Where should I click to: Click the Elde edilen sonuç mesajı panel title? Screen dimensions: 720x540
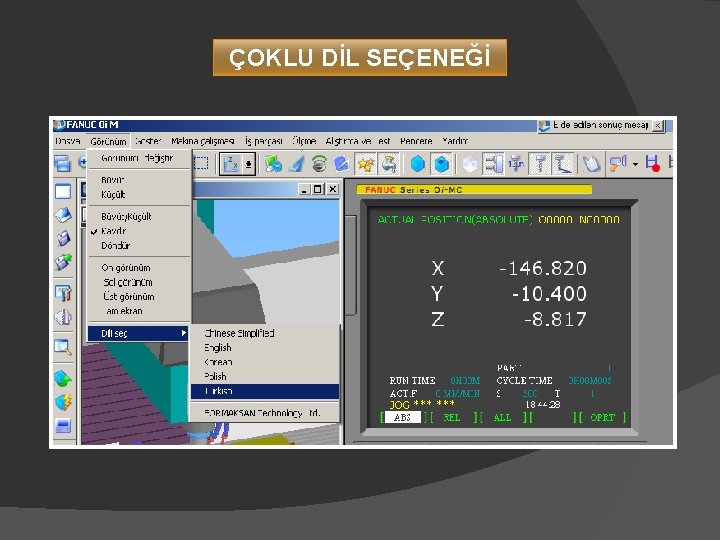tap(600, 125)
